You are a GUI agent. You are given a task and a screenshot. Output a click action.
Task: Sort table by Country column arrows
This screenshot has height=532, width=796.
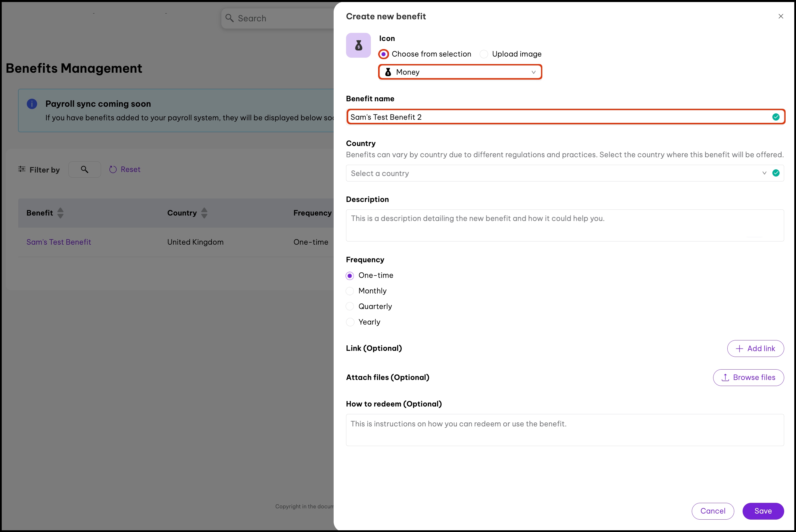click(x=204, y=213)
